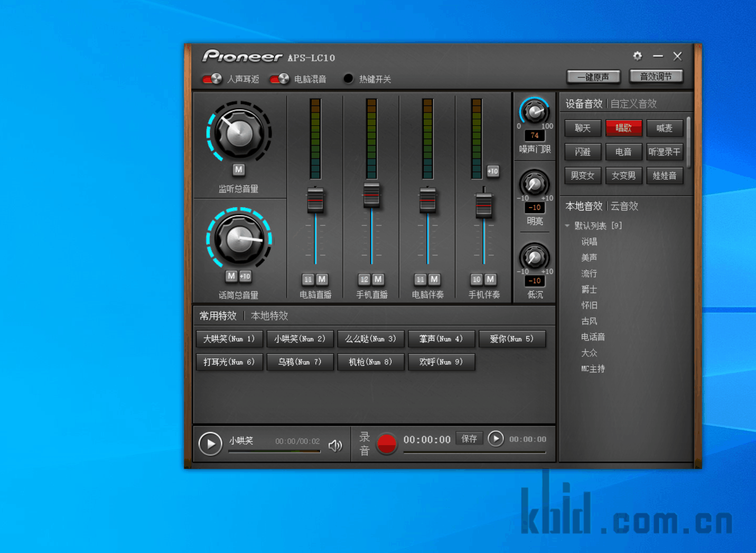Open settings via the gear icon
The width and height of the screenshot is (756, 553).
[x=638, y=56]
